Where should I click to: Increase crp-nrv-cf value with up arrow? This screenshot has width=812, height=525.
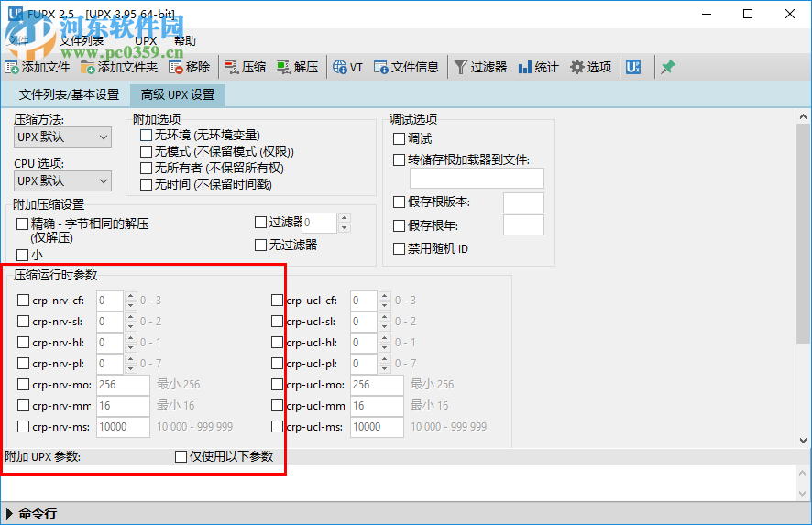tap(130, 296)
